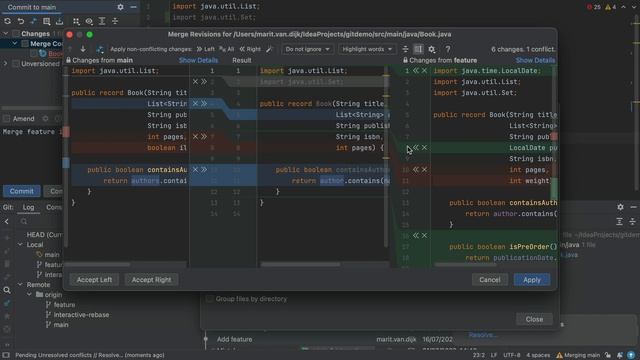640x360 pixels.
Task: Click the Accept Left button
Action: 94,280
